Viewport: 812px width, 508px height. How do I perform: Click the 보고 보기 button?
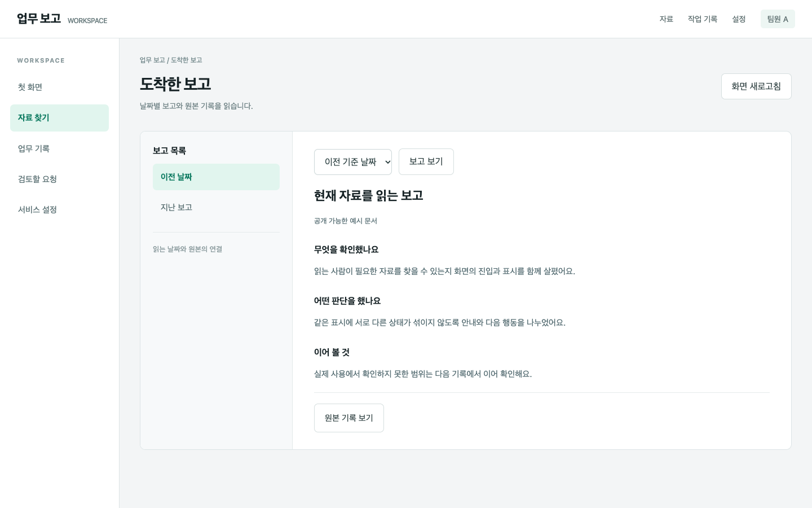point(426,161)
